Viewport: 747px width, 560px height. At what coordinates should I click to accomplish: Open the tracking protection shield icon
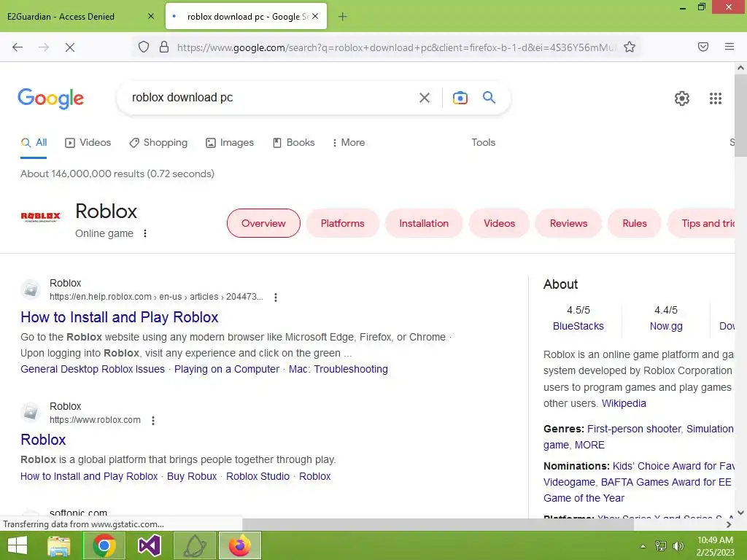click(x=144, y=47)
